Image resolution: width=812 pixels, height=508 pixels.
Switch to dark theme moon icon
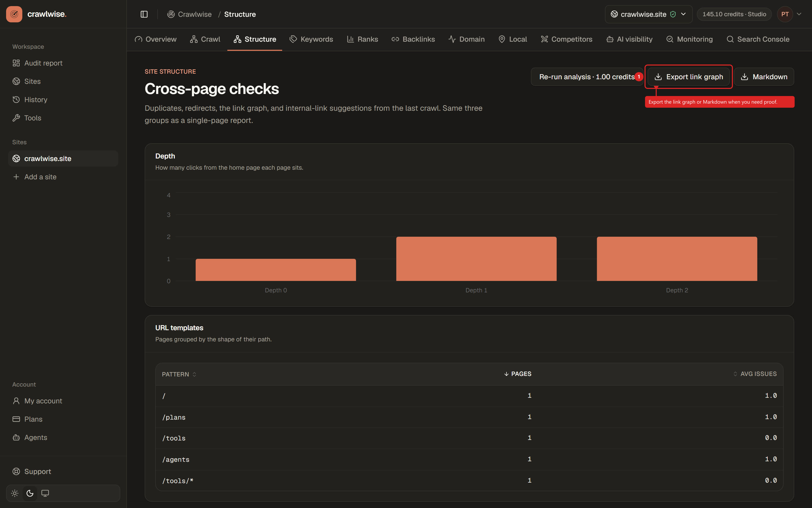(x=30, y=493)
